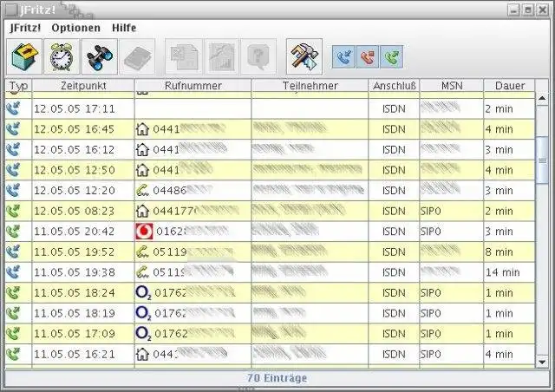Click the alarm clock toolbar icon
The image size is (555, 392).
(62, 56)
